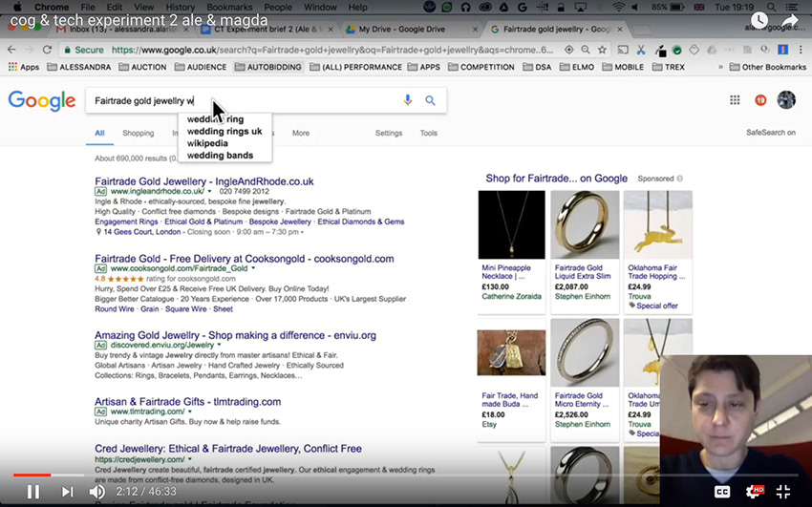Click the cast extension icon
This screenshot has width=812, height=507.
click(623, 50)
